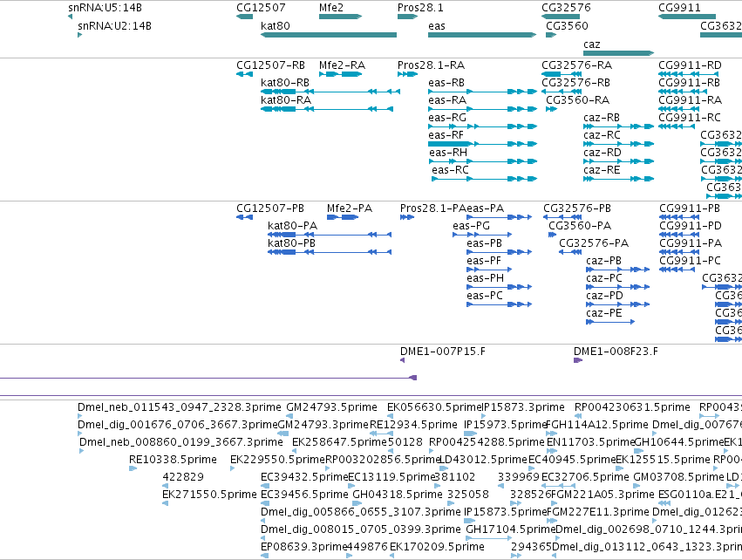Click BAC end DME1-008F23.F
This screenshot has width=742, height=560.
616,352
